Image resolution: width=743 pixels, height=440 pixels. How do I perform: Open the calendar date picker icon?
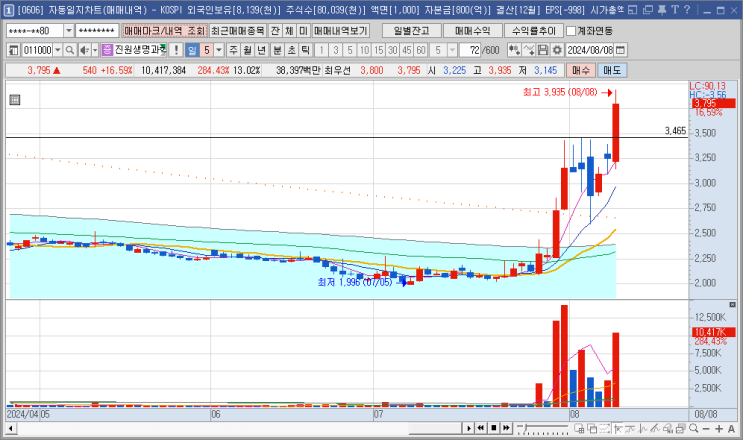620,50
